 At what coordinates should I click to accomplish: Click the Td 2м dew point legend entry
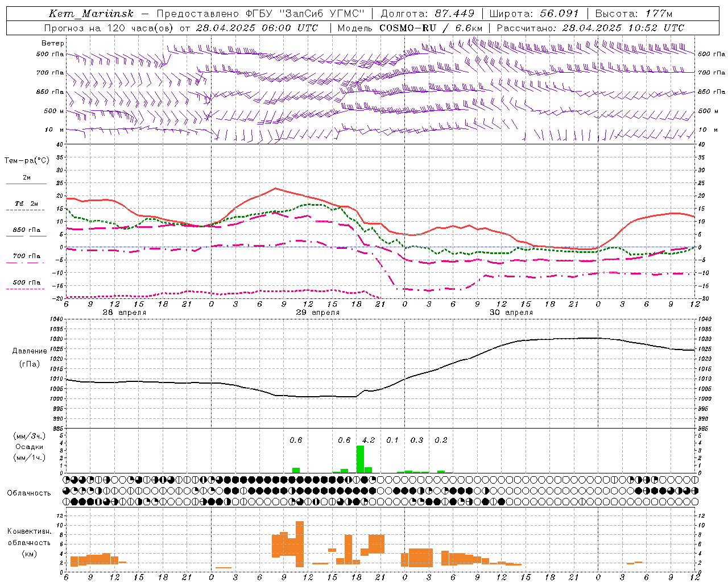(x=27, y=203)
